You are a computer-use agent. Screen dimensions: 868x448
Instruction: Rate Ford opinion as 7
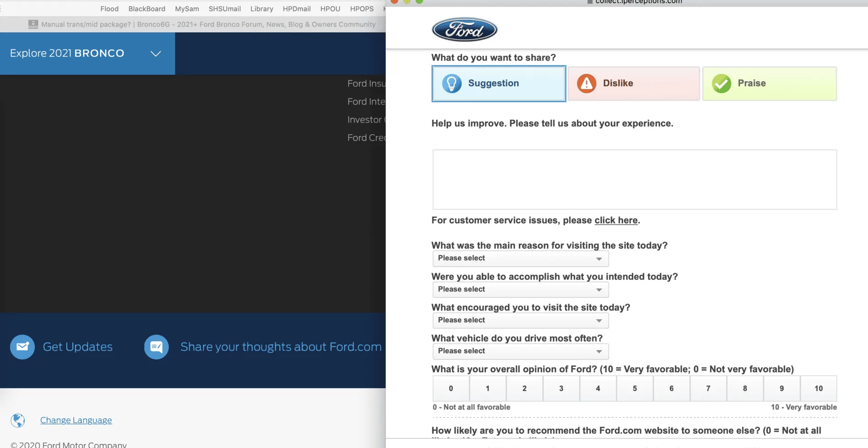point(708,389)
